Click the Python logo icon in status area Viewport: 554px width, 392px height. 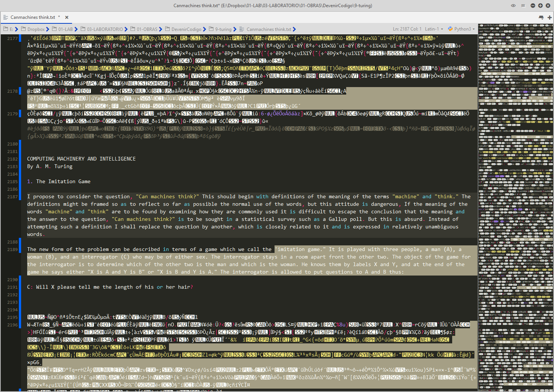(x=450, y=29)
